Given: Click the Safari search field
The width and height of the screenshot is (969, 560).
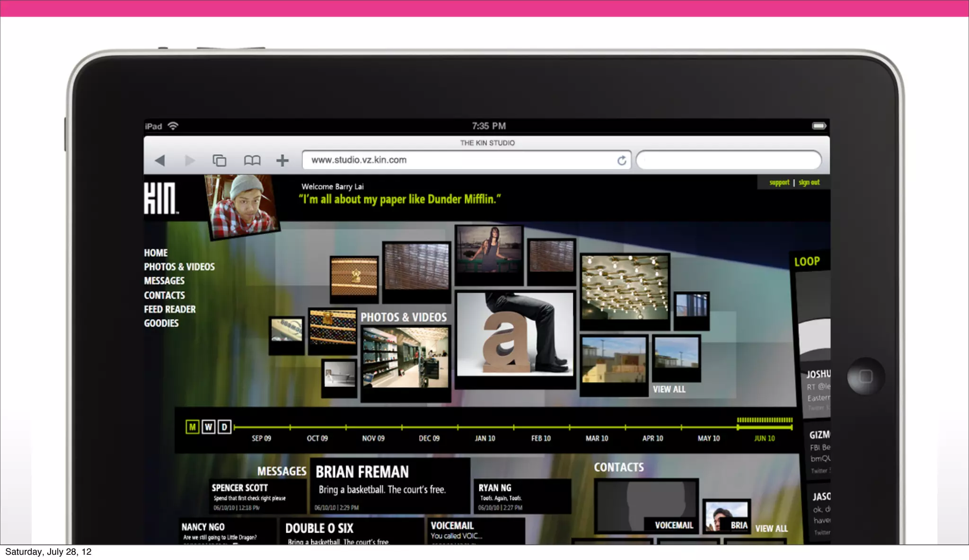Looking at the screenshot, I should (729, 160).
